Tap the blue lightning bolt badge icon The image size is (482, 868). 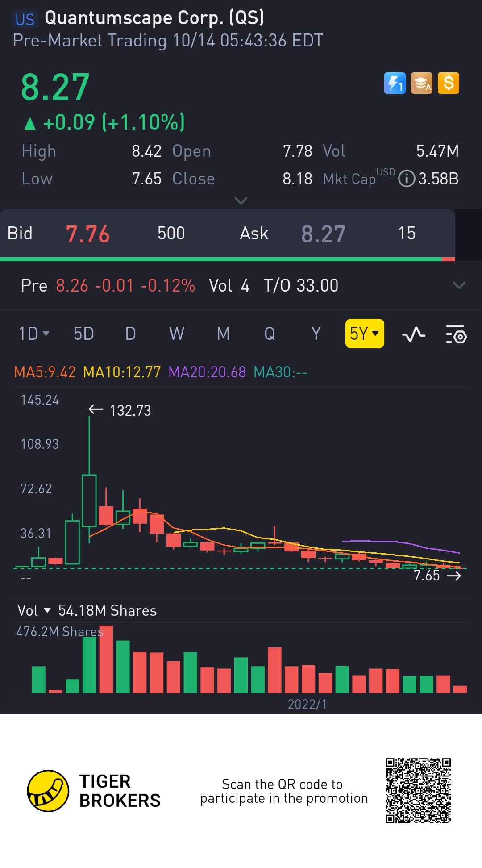(395, 83)
